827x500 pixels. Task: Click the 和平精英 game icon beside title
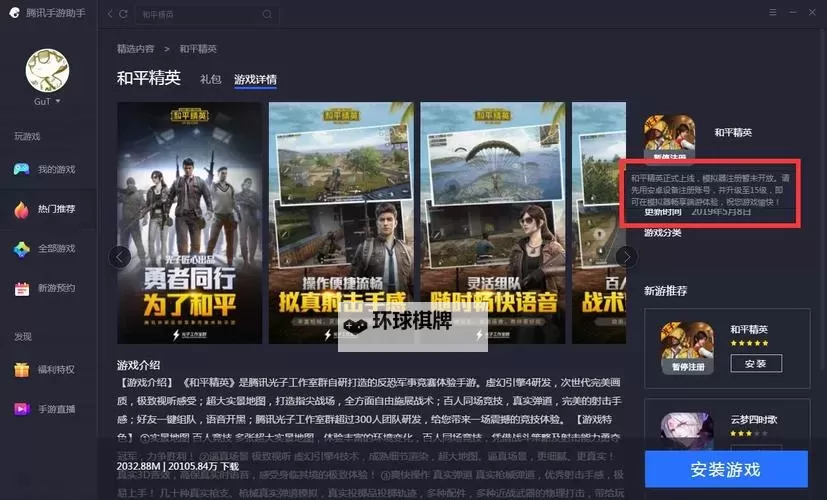pos(669,137)
